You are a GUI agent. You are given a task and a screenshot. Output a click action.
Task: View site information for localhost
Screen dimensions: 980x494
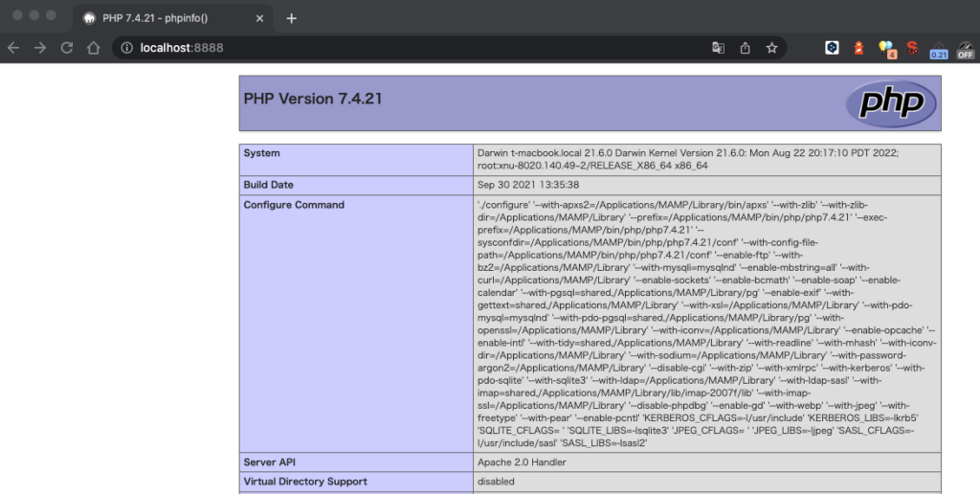coord(127,48)
